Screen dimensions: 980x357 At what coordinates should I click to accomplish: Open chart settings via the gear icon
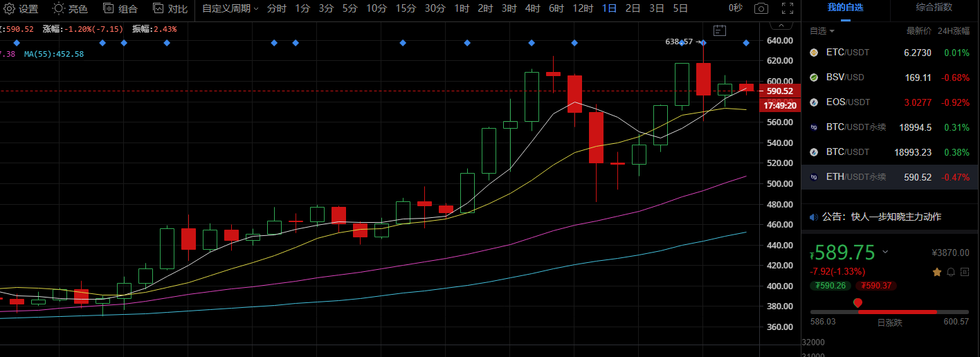pyautogui.click(x=10, y=9)
